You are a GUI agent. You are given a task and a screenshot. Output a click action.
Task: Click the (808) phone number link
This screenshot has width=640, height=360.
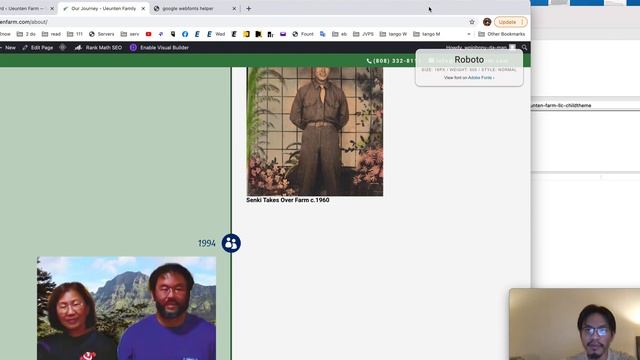pyautogui.click(x=394, y=61)
